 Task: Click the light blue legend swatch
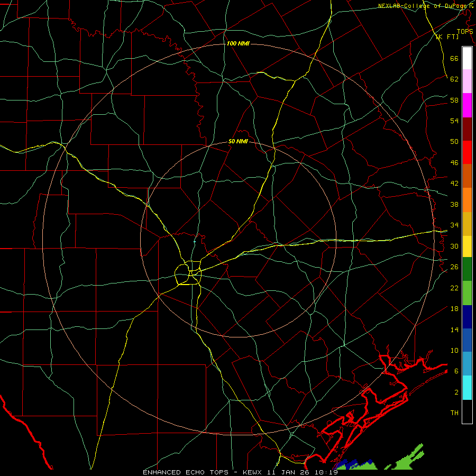pos(467,363)
